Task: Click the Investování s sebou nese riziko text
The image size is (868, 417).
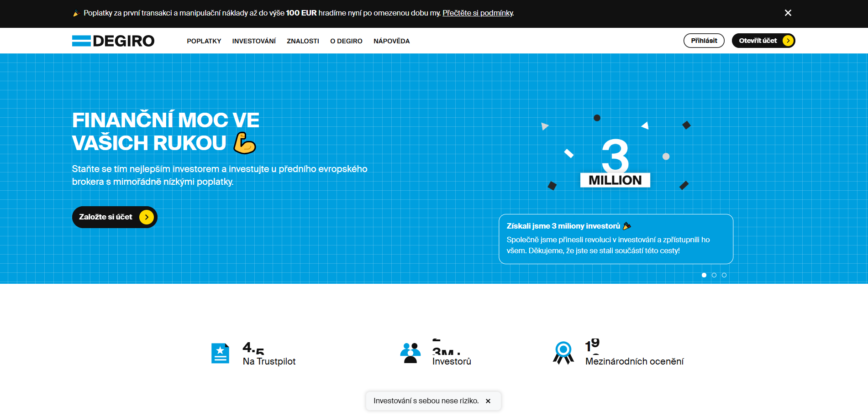Action: (x=426, y=401)
